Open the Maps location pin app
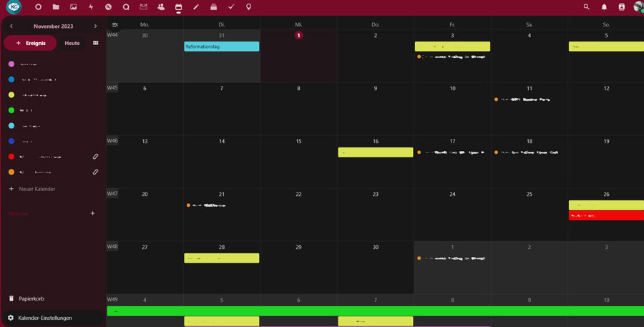644x327 pixels. [248, 7]
